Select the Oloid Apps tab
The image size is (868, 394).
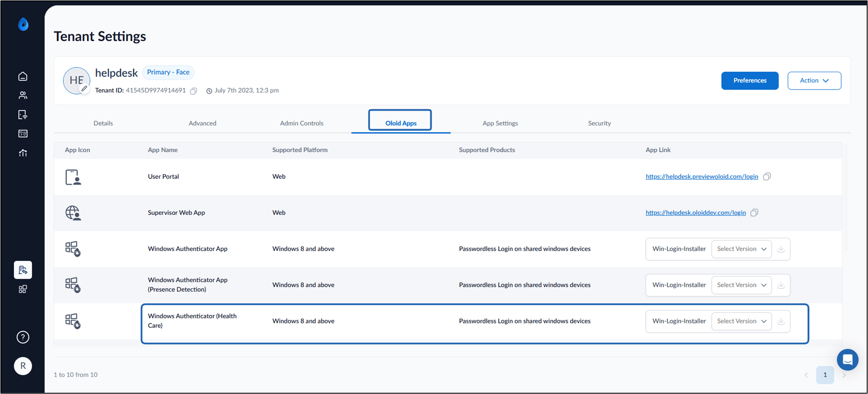pyautogui.click(x=401, y=123)
